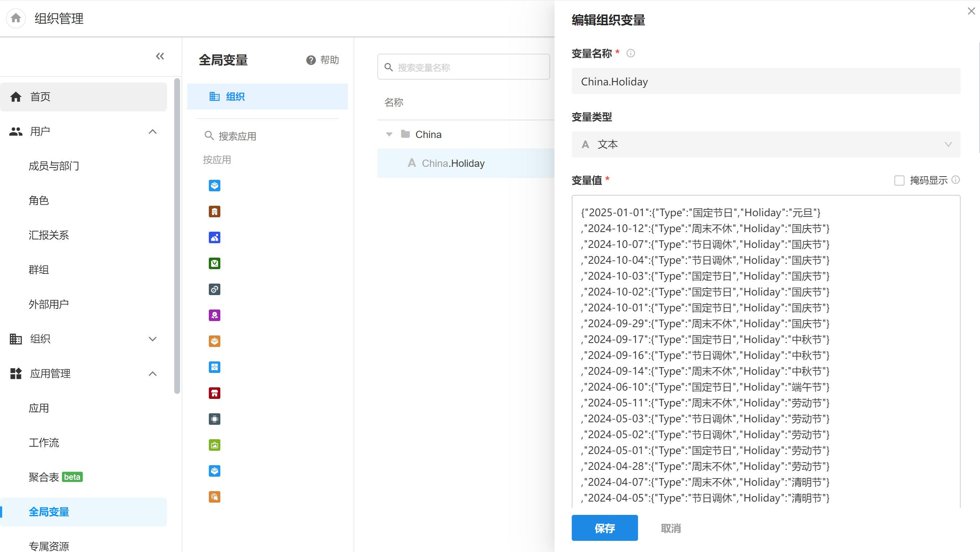Expand the 组织 sidebar section

tap(152, 339)
